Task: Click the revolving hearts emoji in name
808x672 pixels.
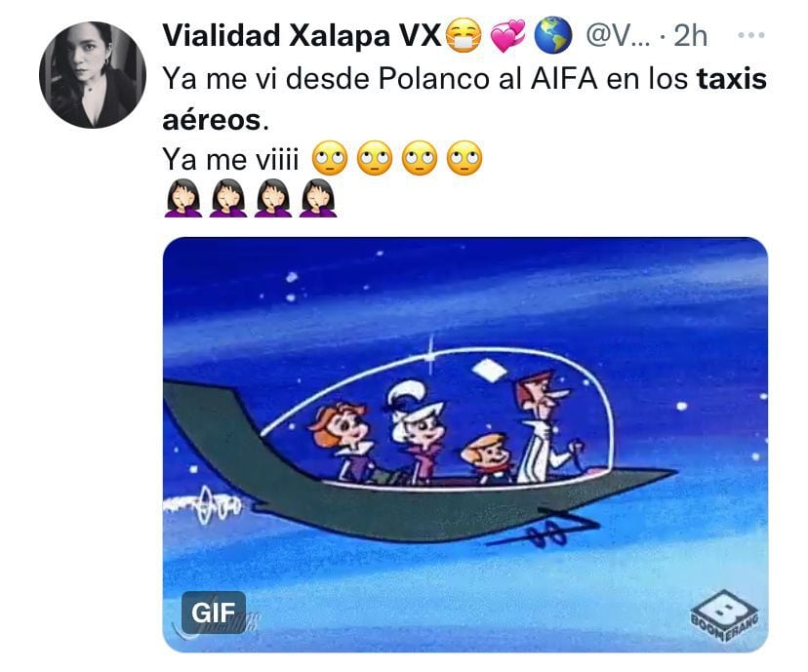Action: click(x=508, y=35)
